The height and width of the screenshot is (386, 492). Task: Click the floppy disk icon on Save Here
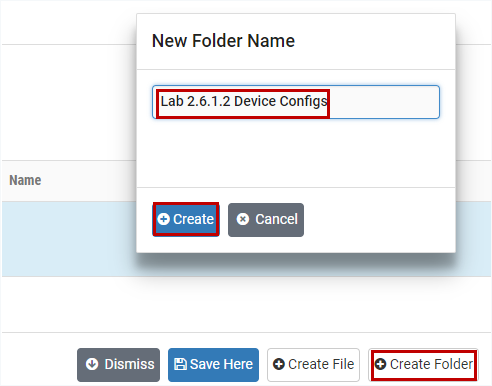[x=180, y=364]
